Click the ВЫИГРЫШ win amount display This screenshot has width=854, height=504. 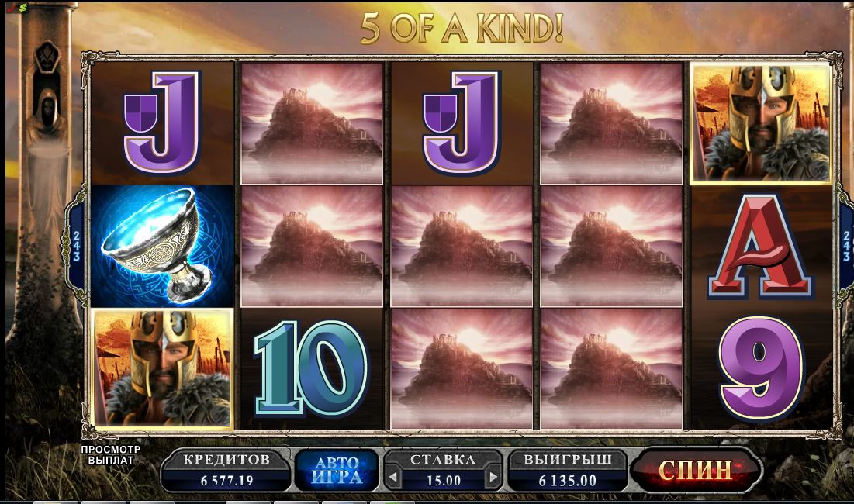[568, 470]
